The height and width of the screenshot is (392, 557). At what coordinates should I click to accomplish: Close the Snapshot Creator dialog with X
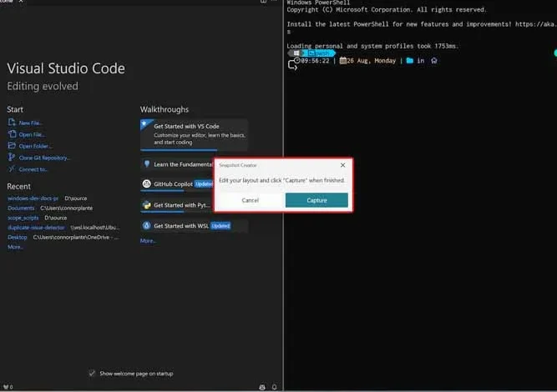pos(342,165)
